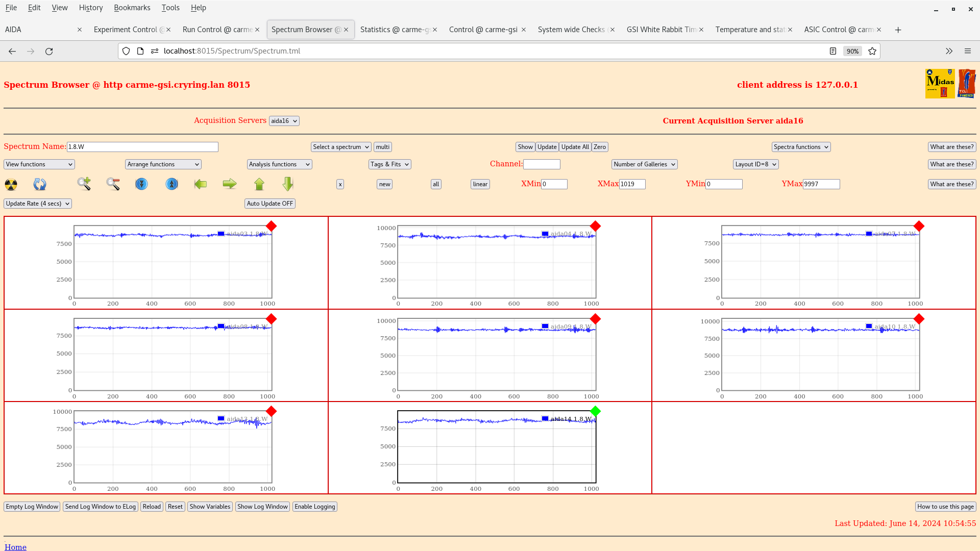
Task: Open the Bookmarks menu
Action: click(132, 8)
